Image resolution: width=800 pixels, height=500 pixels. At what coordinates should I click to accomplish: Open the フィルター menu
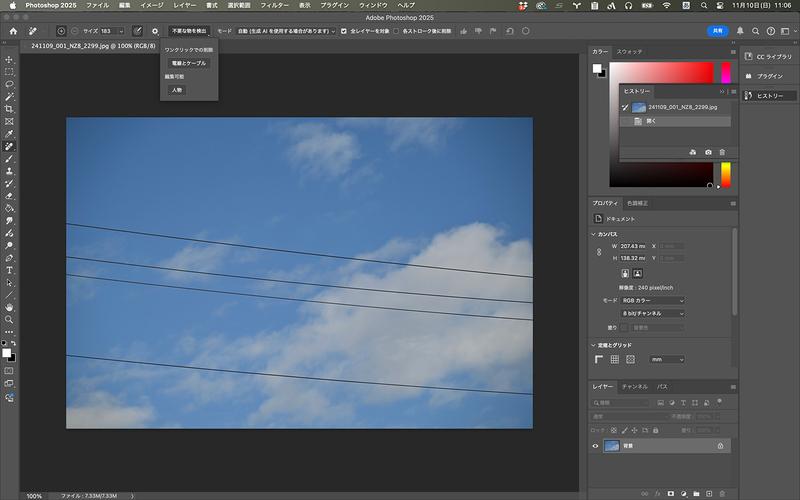coord(274,5)
